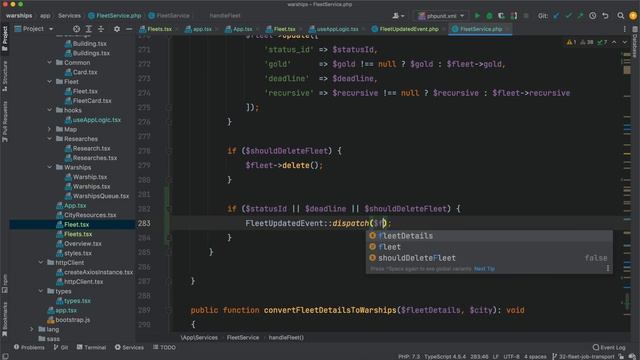Switch to the Fleet.tsx editor tab
Screen dimensions: 640x360
coord(284,29)
